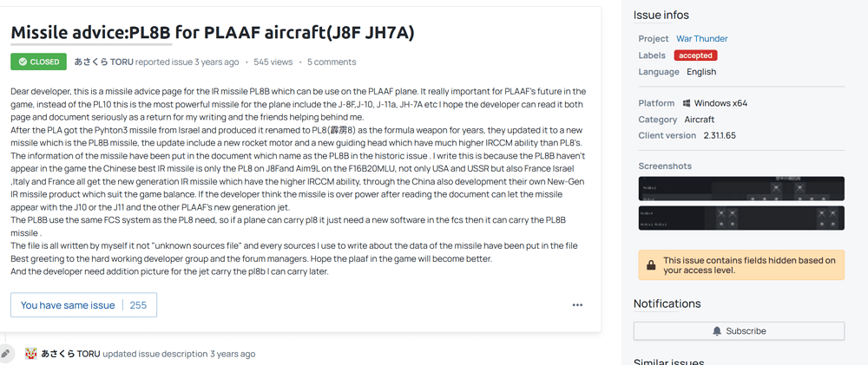This screenshot has width=868, height=365.
Task: Click the pencil edit icon in timeline
Action: point(5,354)
